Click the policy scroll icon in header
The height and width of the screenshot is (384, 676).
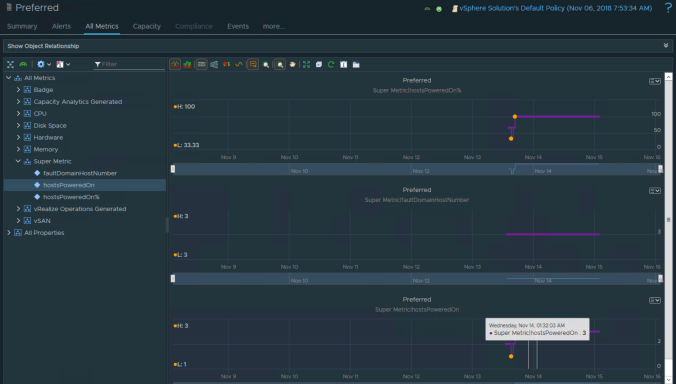(x=454, y=9)
